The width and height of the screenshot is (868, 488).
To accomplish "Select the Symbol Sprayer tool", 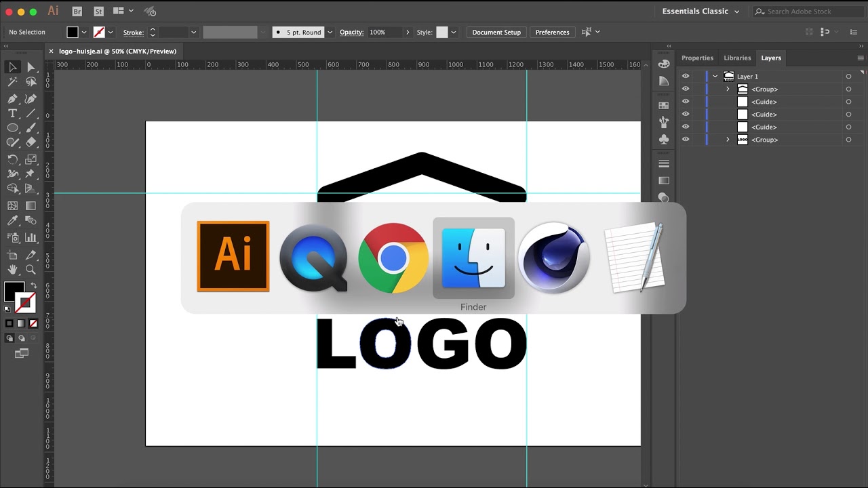I will 12,237.
